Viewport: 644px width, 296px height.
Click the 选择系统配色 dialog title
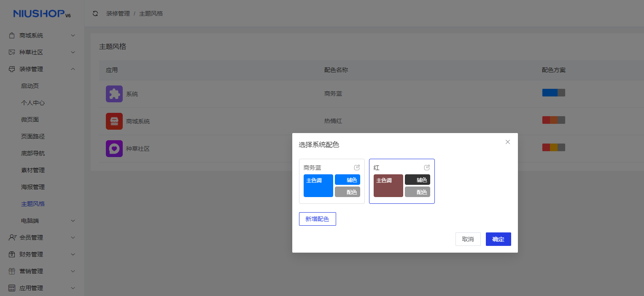coord(319,145)
